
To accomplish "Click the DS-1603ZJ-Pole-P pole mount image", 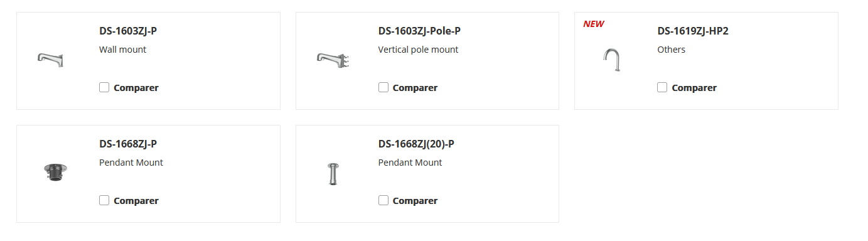I will pos(331,60).
